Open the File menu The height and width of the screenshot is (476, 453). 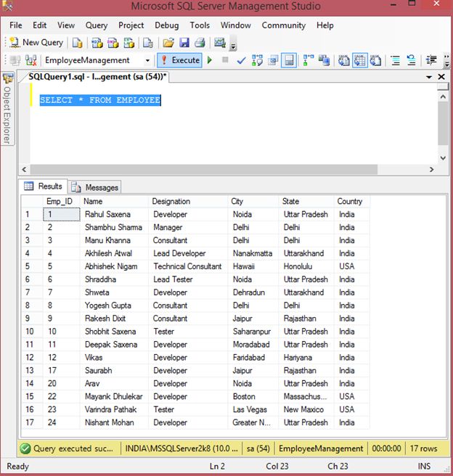click(16, 25)
